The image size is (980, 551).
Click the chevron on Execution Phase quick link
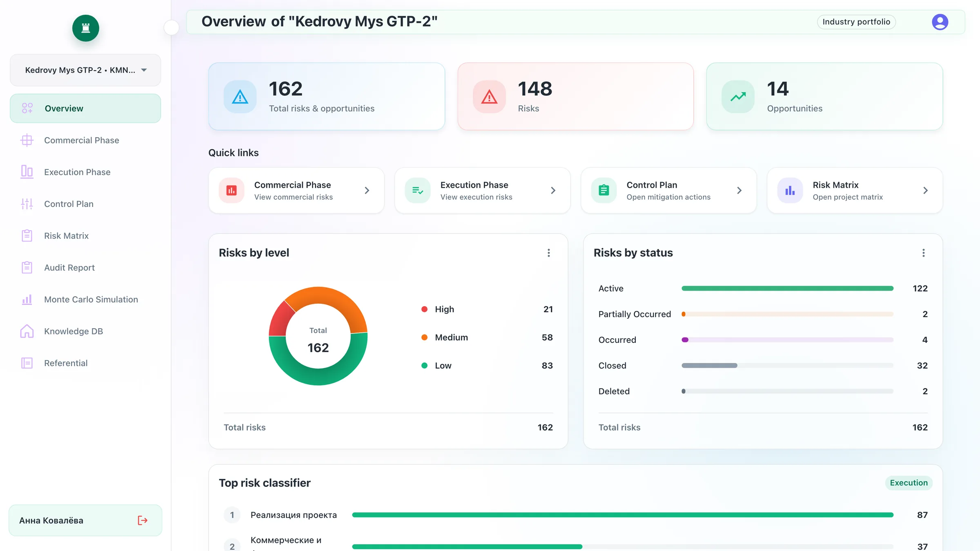pyautogui.click(x=553, y=191)
